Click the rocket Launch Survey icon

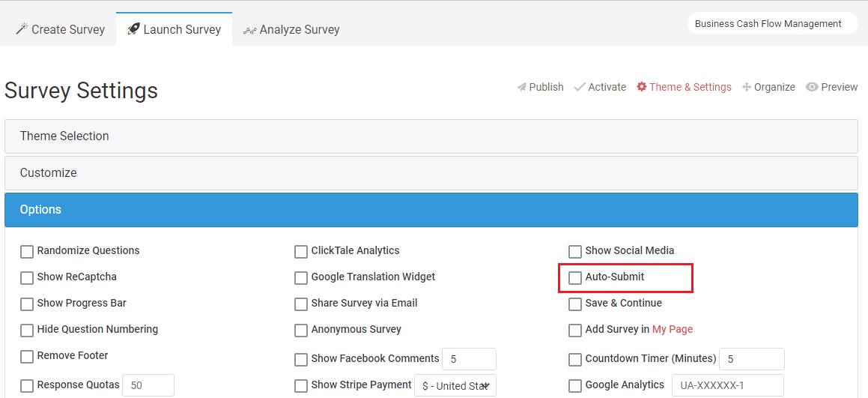click(x=133, y=29)
